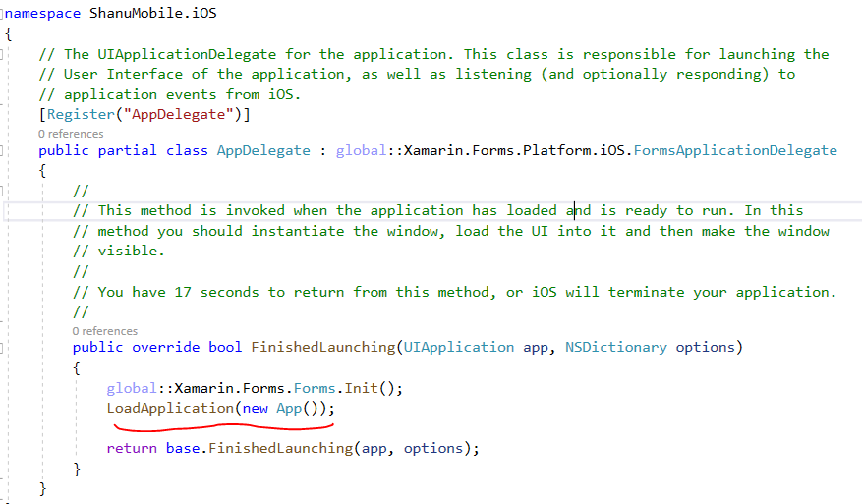Click the override keyword
Viewport: 862px width, 504px height.
[165, 348]
